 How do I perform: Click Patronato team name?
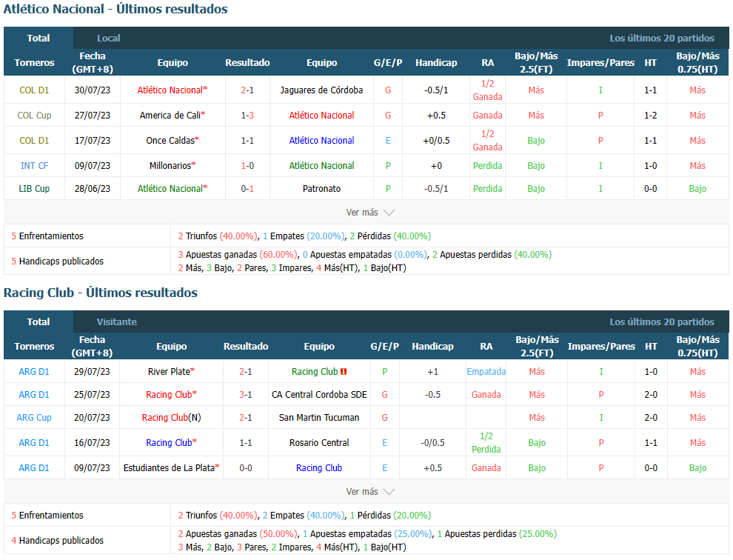pos(321,189)
